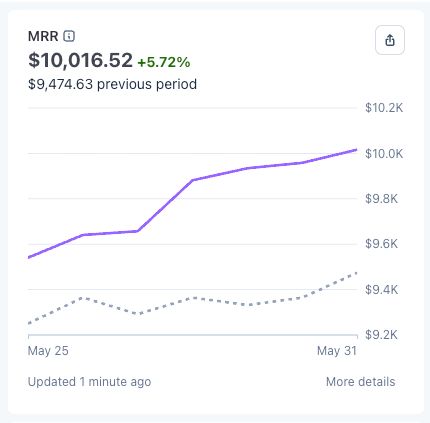This screenshot has width=430, height=423.
Task: Click the +5.72% change indicator
Action: click(164, 62)
